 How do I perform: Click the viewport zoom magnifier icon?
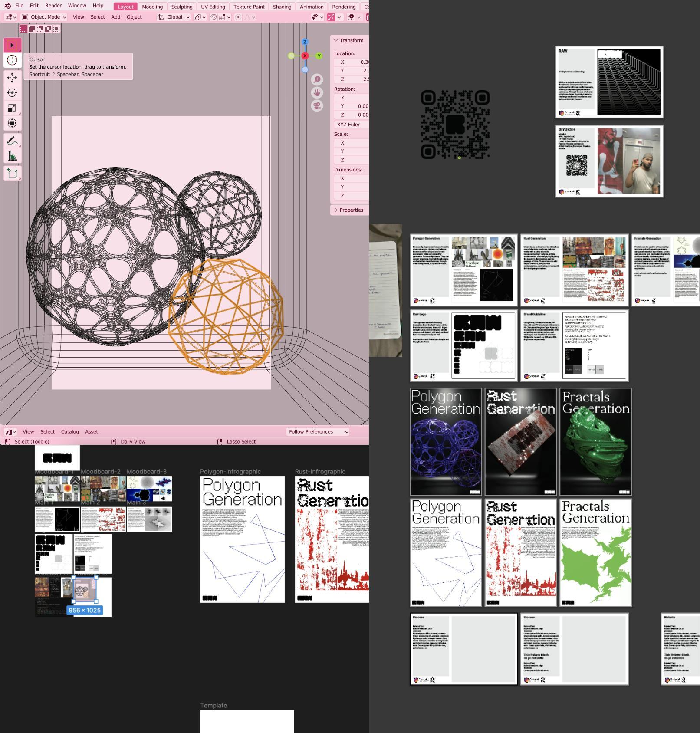click(x=317, y=80)
